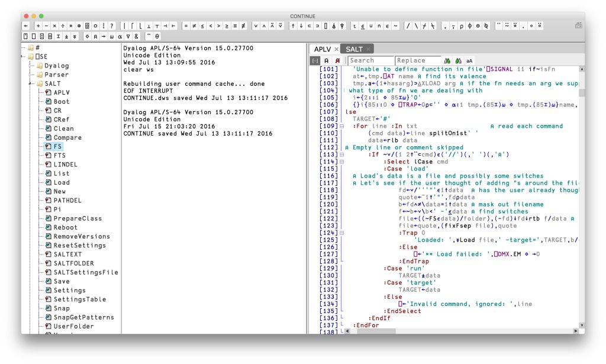The image size is (606, 364).
Task: Insert the slash reduce / glyph
Action: [x=408, y=26]
